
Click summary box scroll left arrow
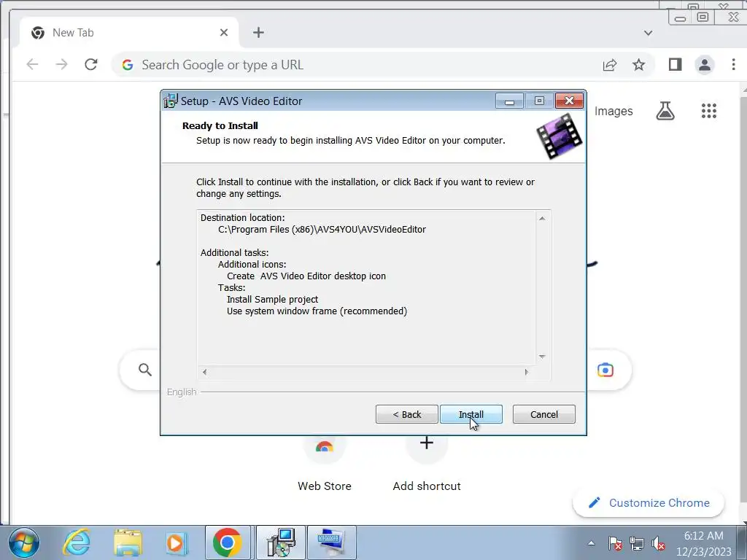click(x=205, y=372)
